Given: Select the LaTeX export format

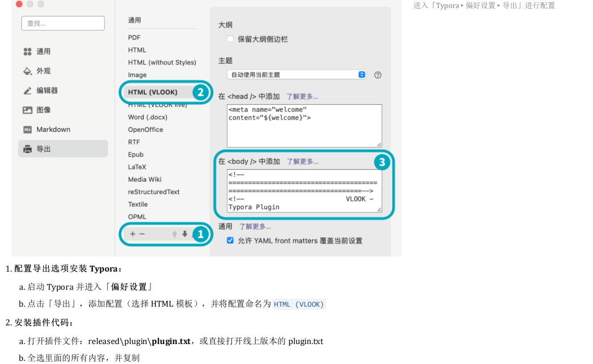Looking at the screenshot, I should (137, 167).
